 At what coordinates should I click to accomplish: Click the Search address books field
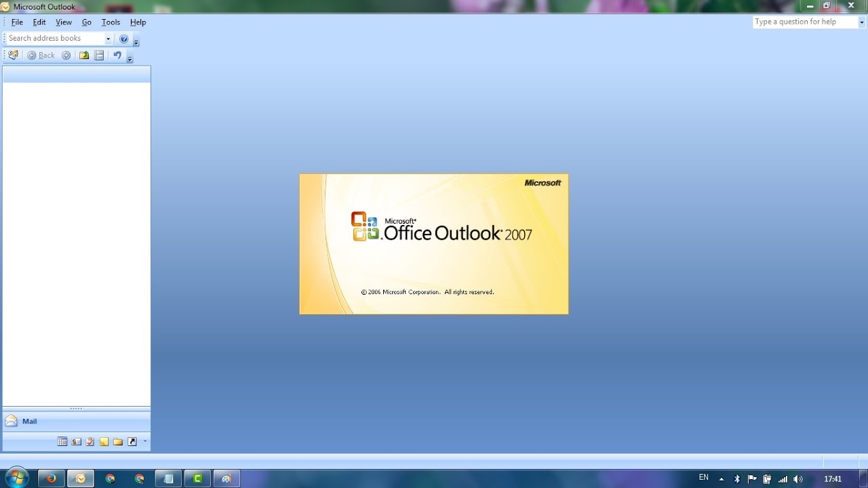(x=54, y=39)
